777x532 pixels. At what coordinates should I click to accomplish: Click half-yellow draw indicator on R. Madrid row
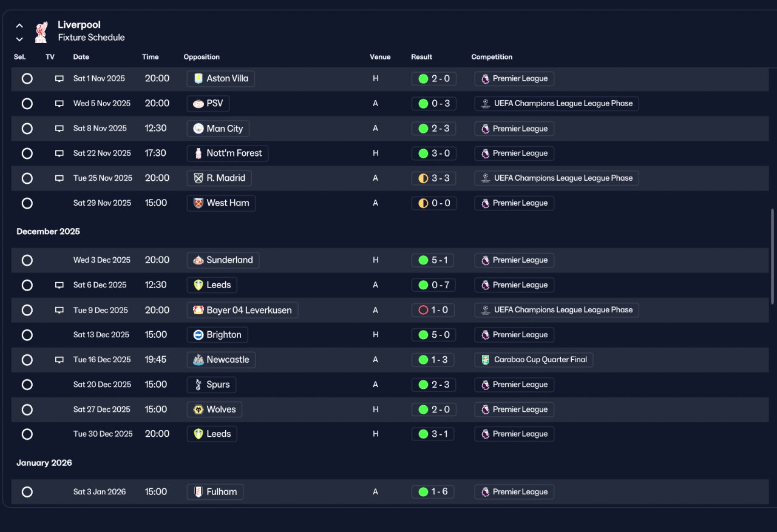[423, 178]
